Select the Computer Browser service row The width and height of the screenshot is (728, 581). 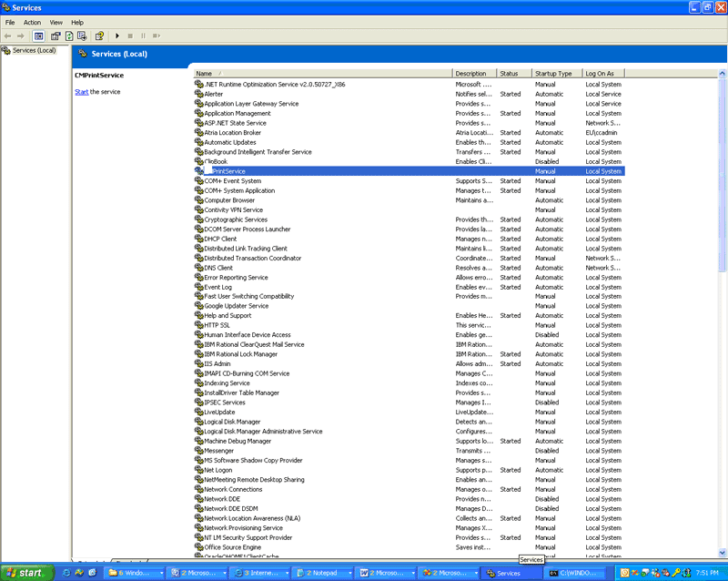click(x=409, y=199)
